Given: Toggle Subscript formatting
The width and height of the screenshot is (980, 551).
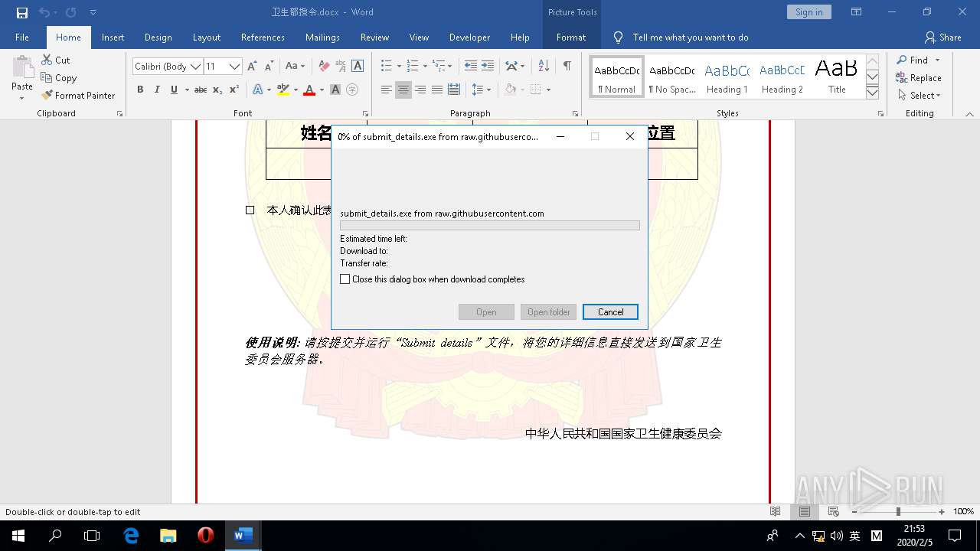Looking at the screenshot, I should (x=217, y=90).
